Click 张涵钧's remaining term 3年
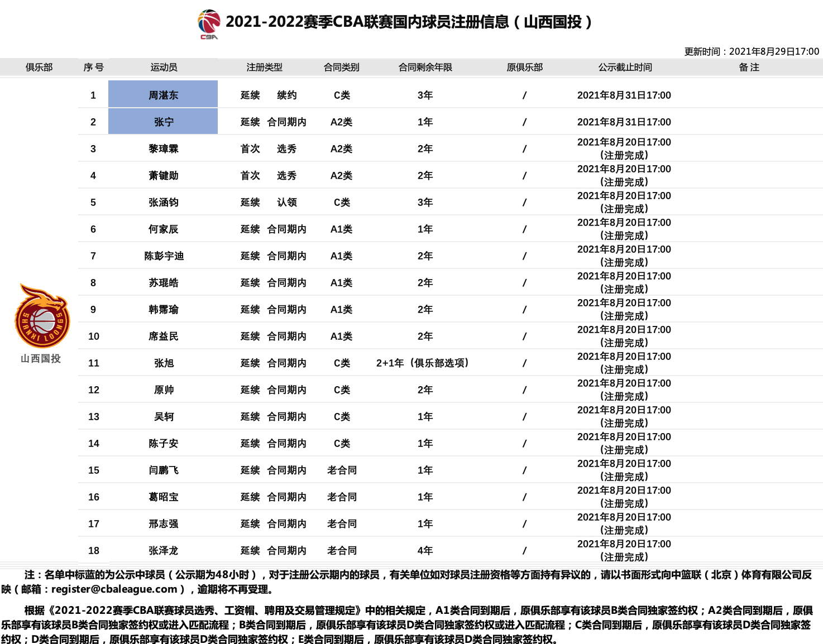This screenshot has height=644, width=823. pyautogui.click(x=425, y=202)
